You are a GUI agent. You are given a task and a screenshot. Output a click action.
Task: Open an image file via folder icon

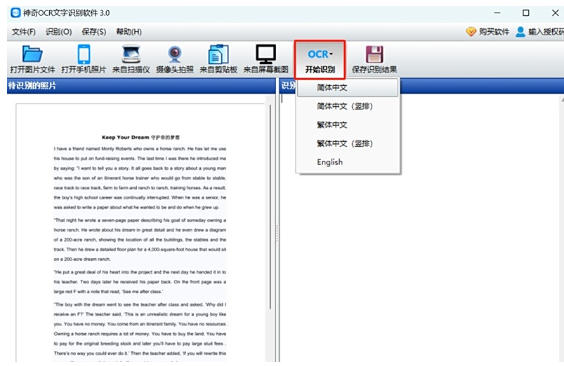point(32,55)
